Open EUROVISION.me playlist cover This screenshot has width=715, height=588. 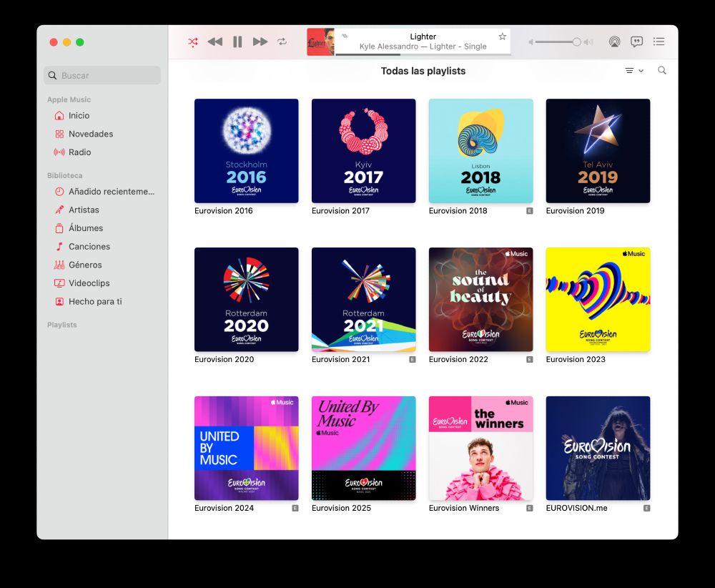[x=598, y=449]
